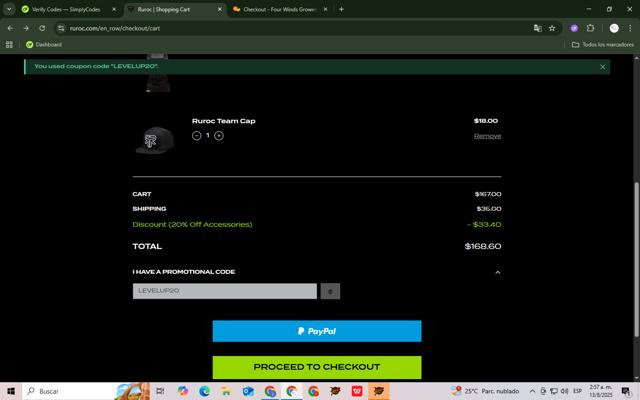The width and height of the screenshot is (640, 400).
Task: Switch the ESP input language indicator
Action: pyautogui.click(x=577, y=391)
